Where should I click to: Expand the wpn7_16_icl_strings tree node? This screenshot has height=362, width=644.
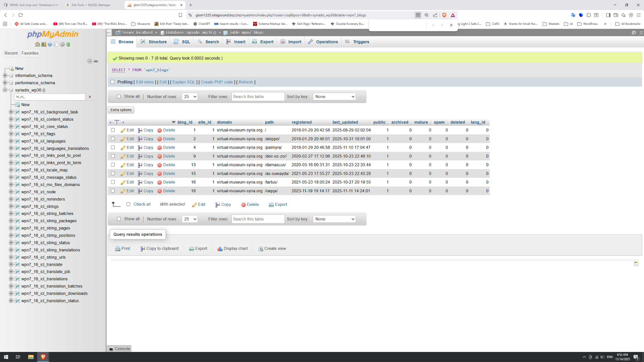[11, 206]
